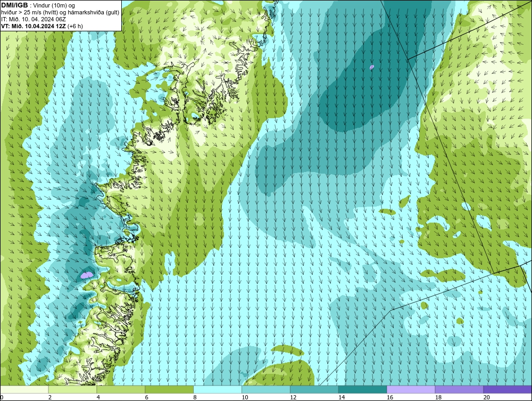
Task: Click legend tick label '20'
Action: point(487,397)
